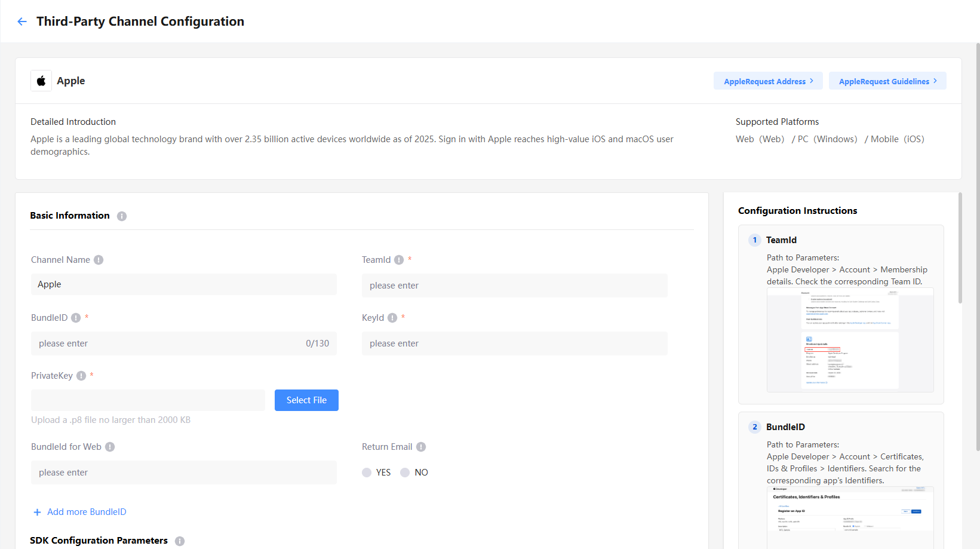
Task: Click the PrivateKey info icon
Action: point(81,376)
